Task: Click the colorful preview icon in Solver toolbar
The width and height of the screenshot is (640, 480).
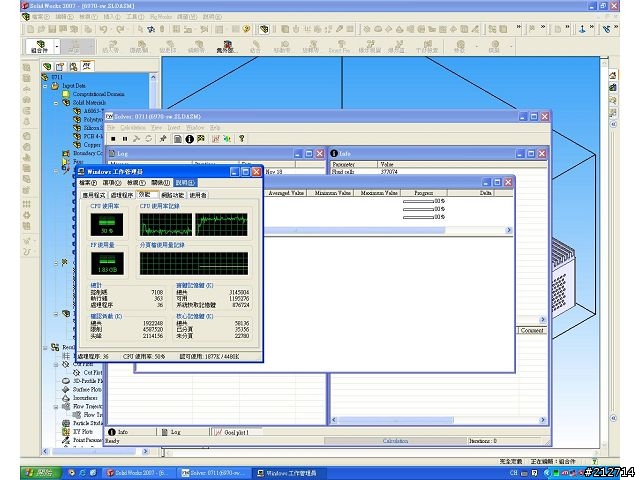Action: [227, 139]
